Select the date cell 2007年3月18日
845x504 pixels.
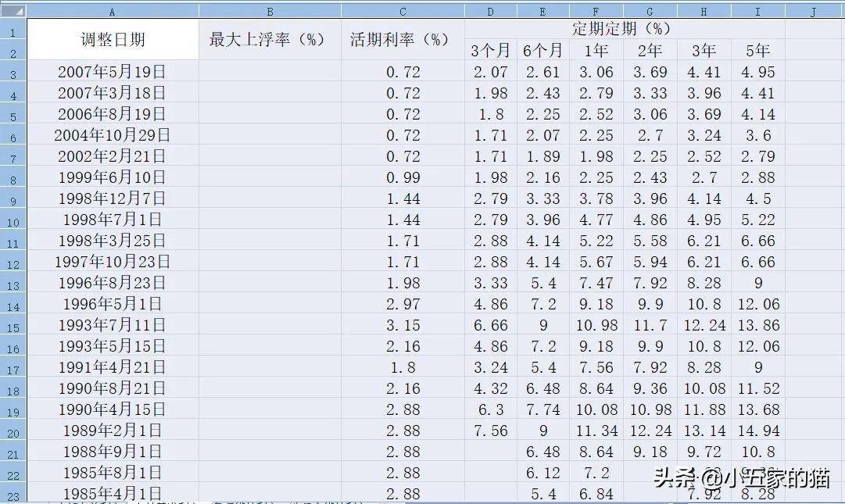[113, 92]
